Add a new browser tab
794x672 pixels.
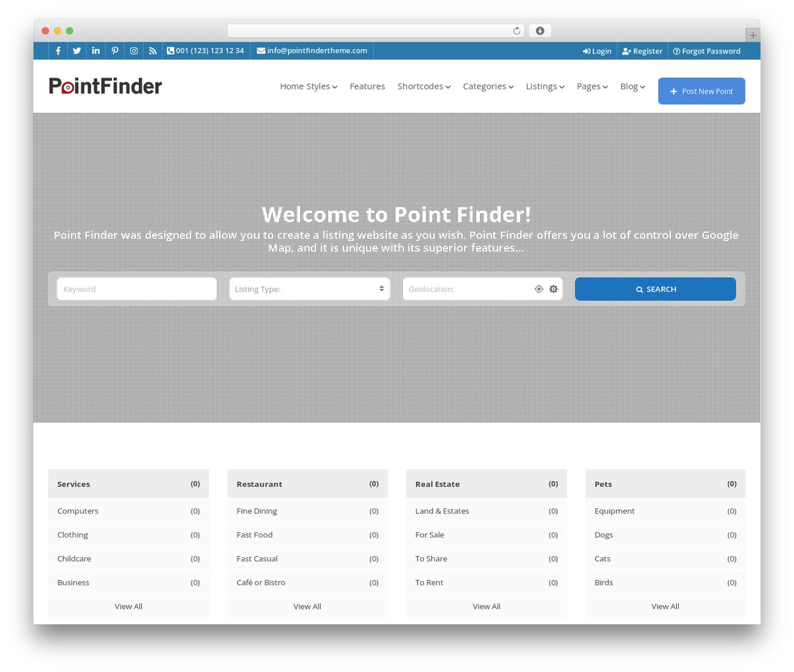pyautogui.click(x=753, y=35)
